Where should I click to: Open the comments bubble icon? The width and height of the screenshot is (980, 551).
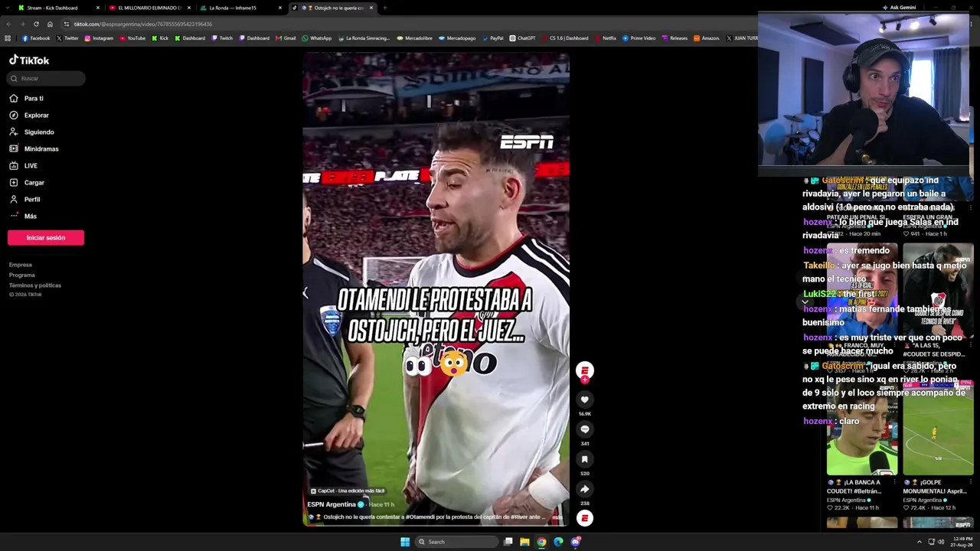584,429
